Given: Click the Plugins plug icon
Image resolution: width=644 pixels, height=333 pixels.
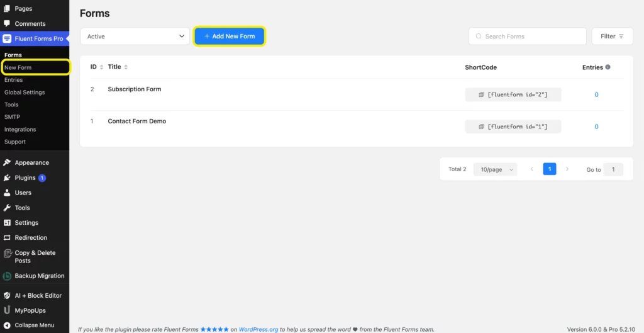Looking at the screenshot, I should click(7, 178).
